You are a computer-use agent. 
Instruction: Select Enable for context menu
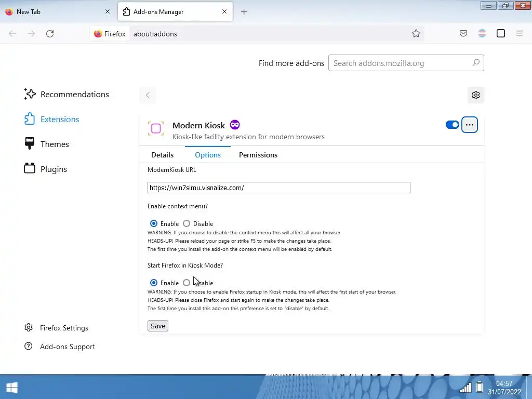154,223
